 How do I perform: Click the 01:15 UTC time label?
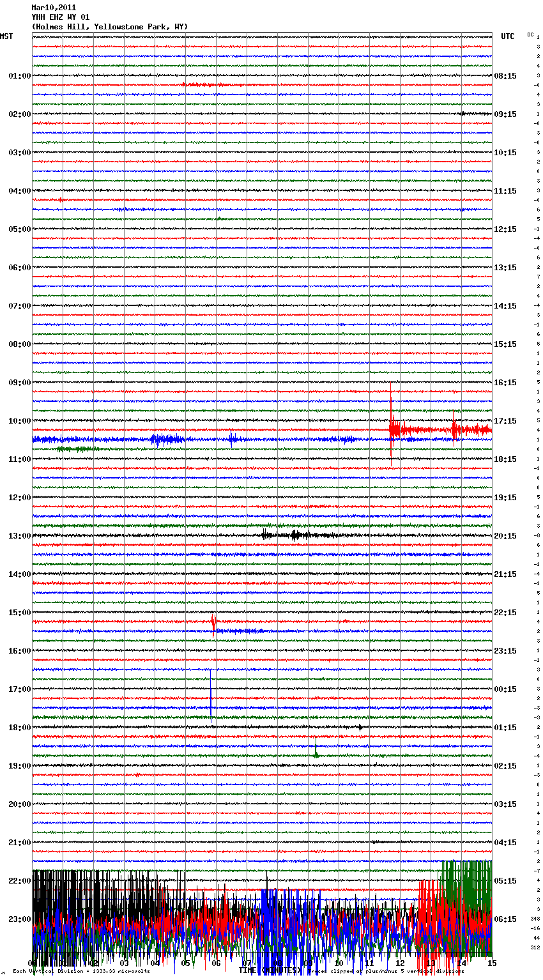tap(505, 728)
